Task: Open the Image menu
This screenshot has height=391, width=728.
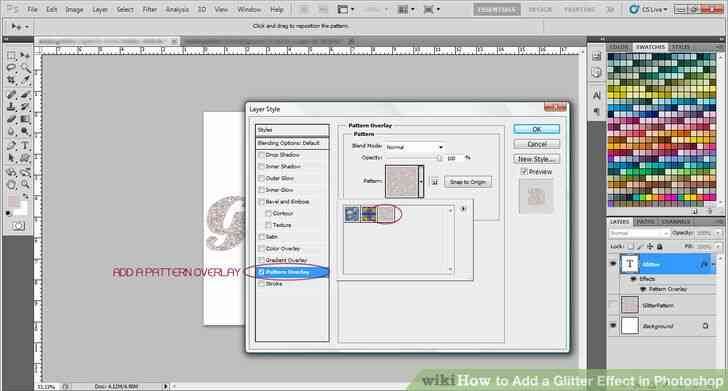Action: coord(74,9)
